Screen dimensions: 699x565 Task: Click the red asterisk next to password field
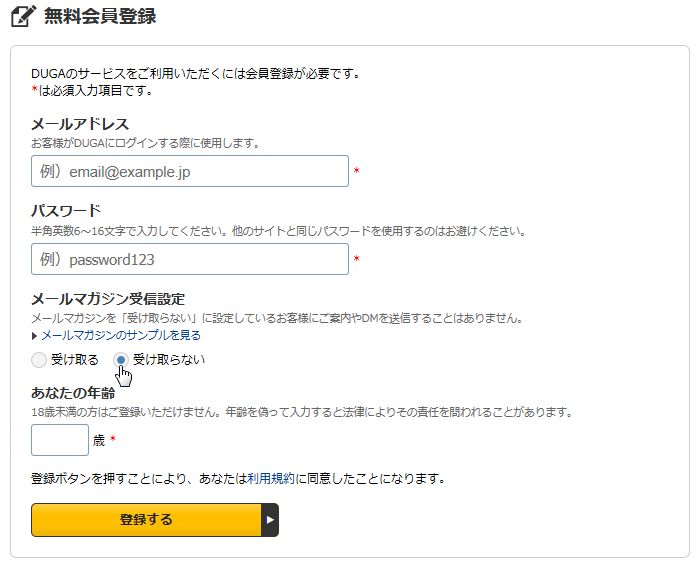pos(357,259)
